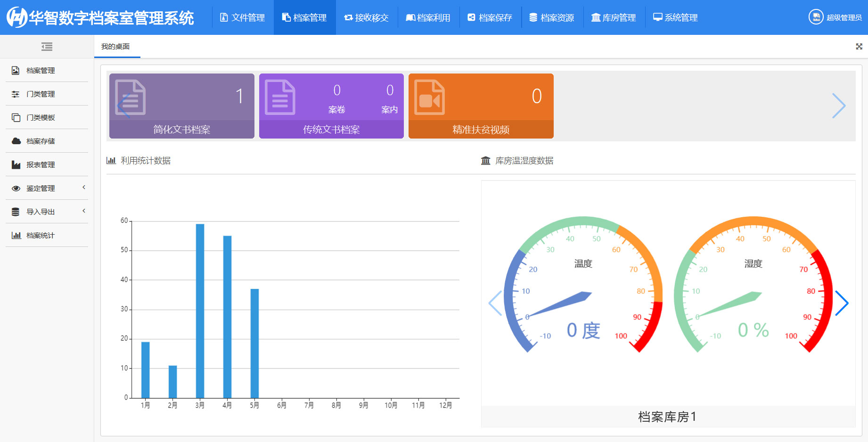Open 文件管理 in the top menu
The width and height of the screenshot is (868, 442).
coord(243,17)
